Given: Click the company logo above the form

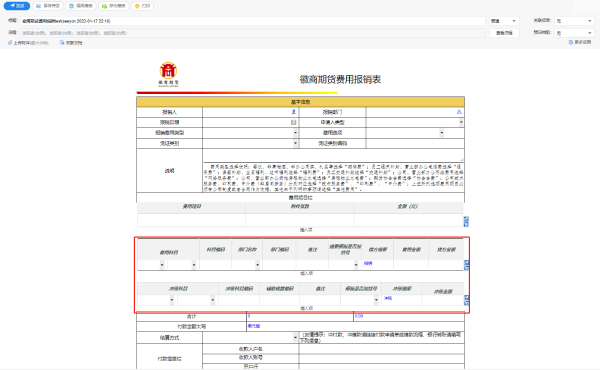Looking at the screenshot, I should pos(168,74).
